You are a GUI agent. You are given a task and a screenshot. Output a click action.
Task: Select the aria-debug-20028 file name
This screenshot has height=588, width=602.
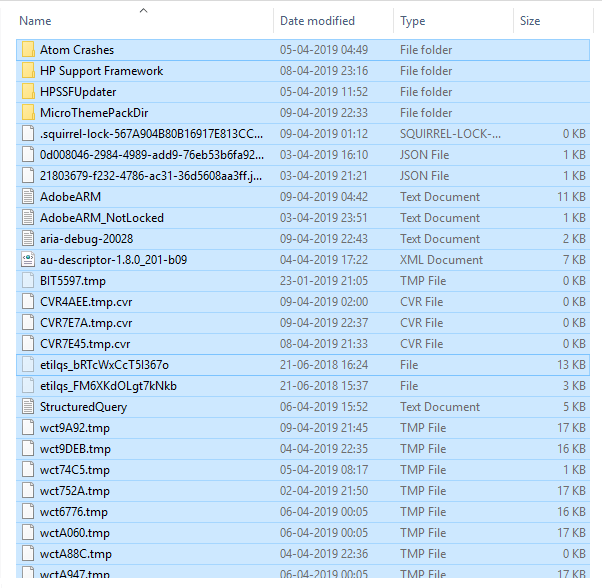click(x=86, y=239)
